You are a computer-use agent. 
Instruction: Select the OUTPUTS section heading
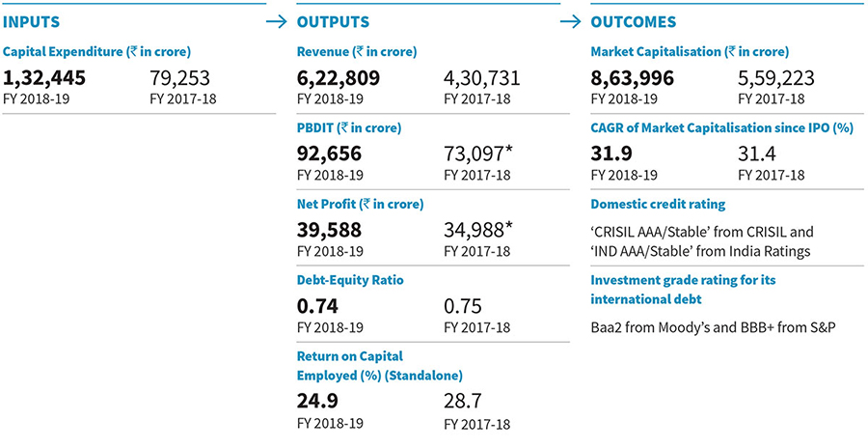[333, 22]
